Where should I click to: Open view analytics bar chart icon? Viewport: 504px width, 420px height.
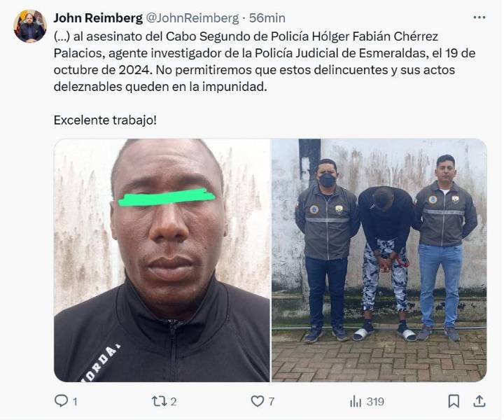coord(356,401)
